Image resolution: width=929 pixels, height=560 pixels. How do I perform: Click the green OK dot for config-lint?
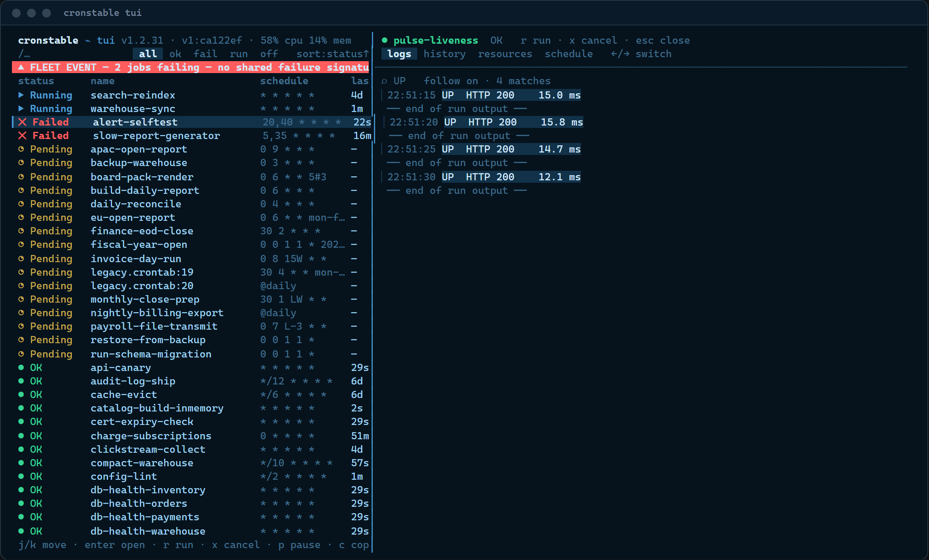tap(21, 476)
